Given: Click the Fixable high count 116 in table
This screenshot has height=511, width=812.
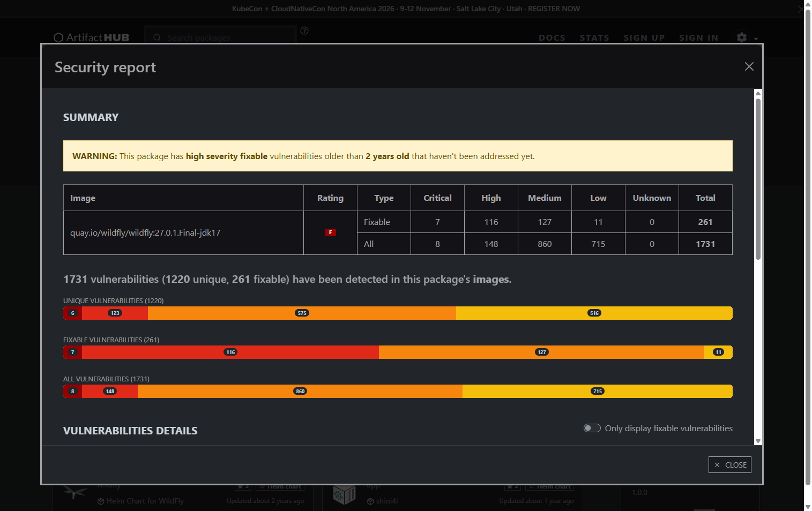Looking at the screenshot, I should [491, 222].
